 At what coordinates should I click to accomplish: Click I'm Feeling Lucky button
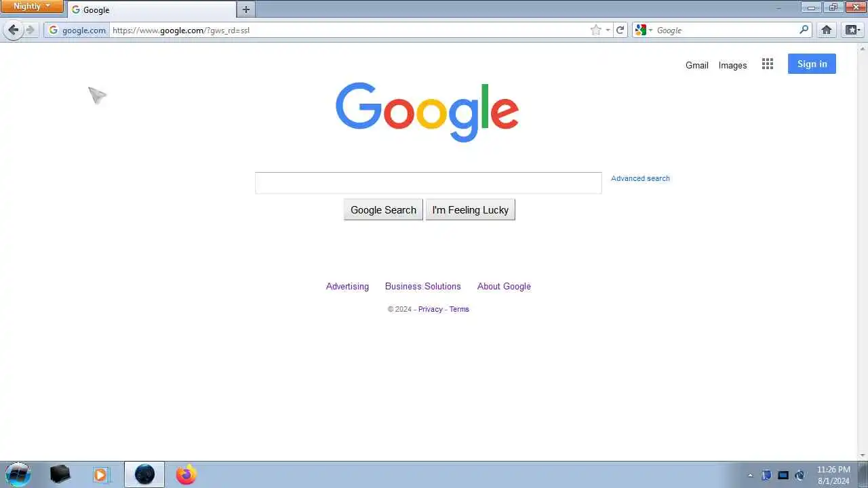(x=470, y=209)
